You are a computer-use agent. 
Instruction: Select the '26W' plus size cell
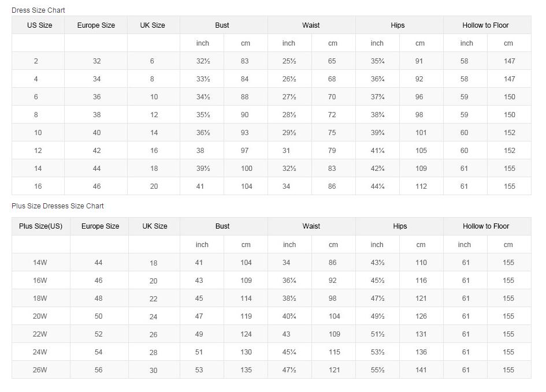tap(40, 370)
